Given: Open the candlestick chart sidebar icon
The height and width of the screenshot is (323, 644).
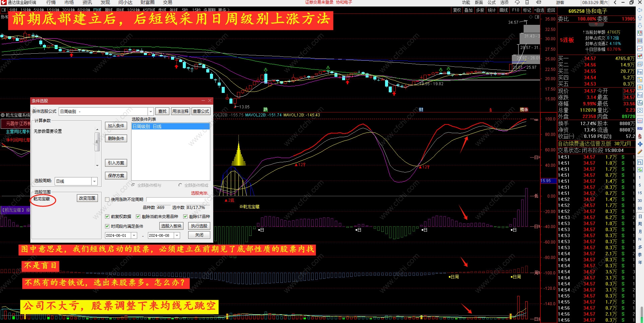Looking at the screenshot, I should pos(640,56).
